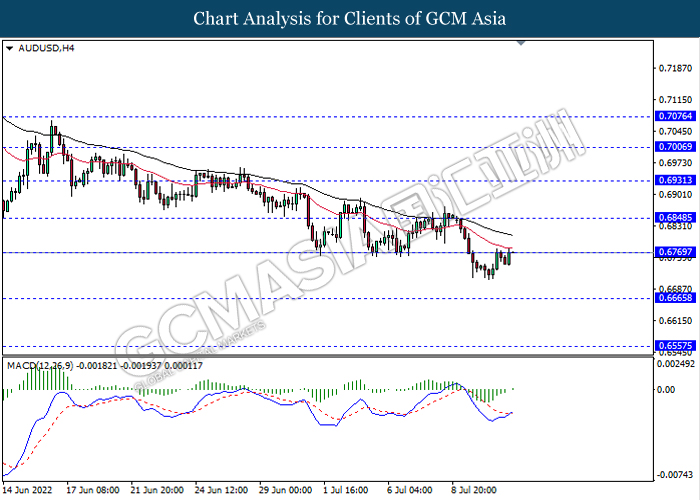Click the 29 Jun 00:00 date label

pos(285,490)
